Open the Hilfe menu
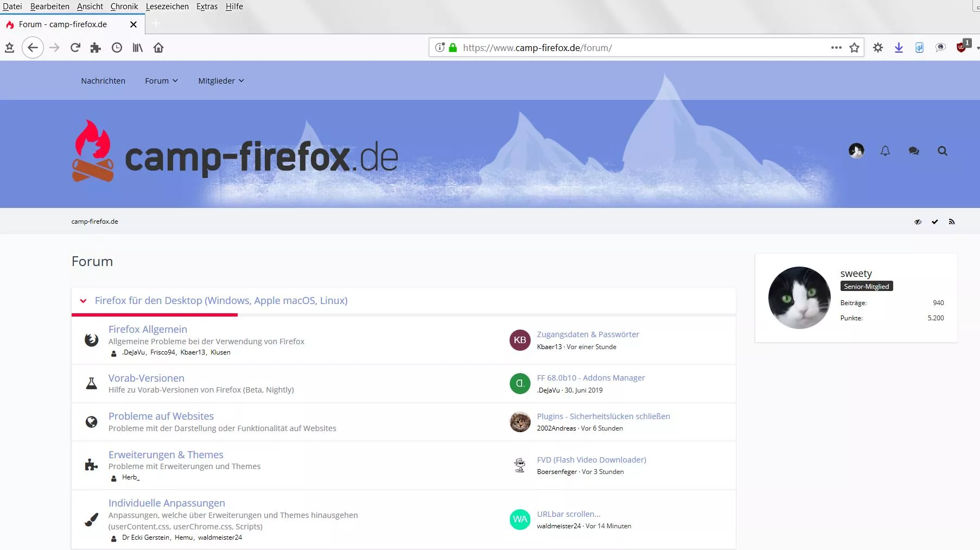980x550 pixels. [234, 7]
